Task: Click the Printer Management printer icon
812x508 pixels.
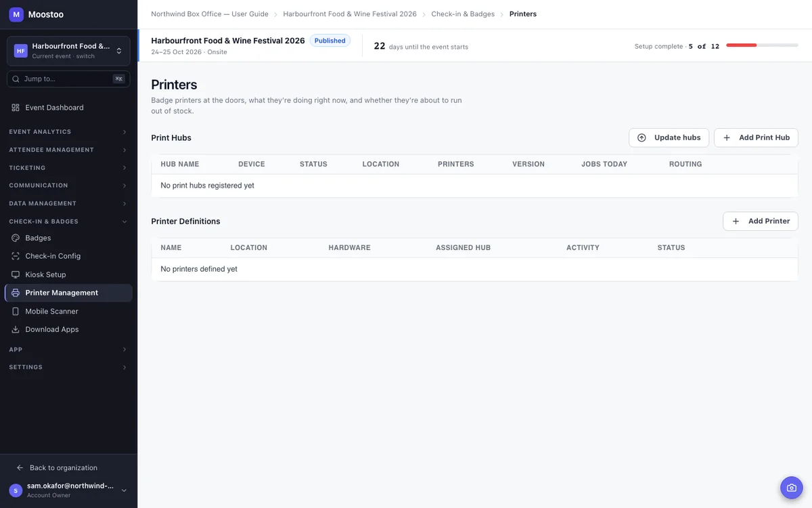Action: pyautogui.click(x=16, y=293)
